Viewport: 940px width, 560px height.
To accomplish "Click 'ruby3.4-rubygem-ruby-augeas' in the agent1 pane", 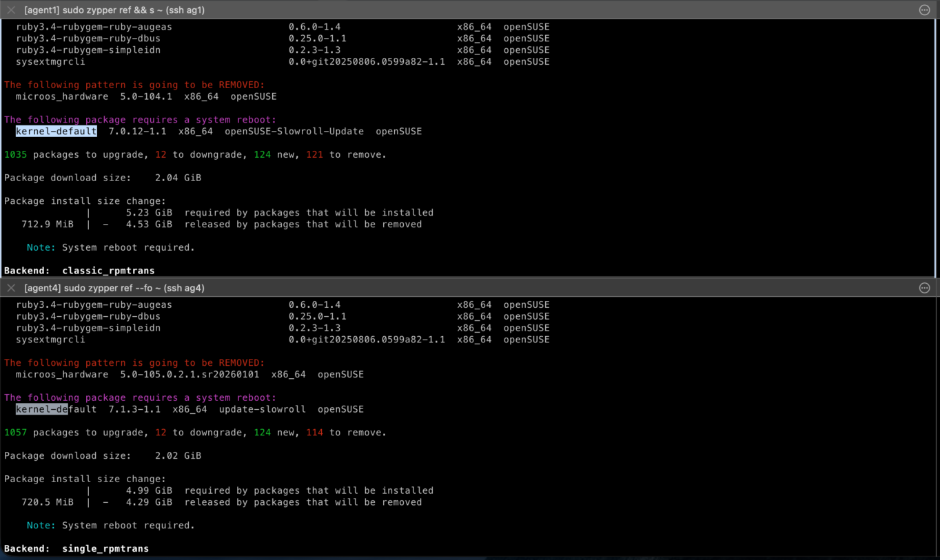I will pyautogui.click(x=94, y=27).
